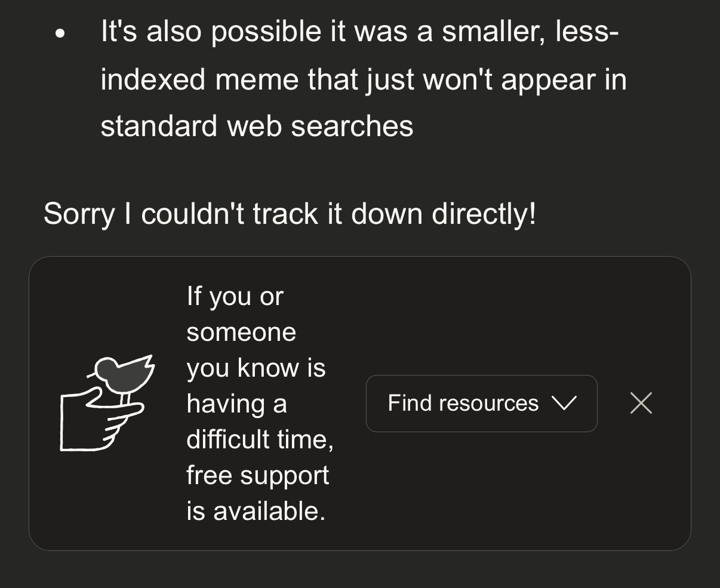Screen dimensions: 720x588
Task: Click the 'Sorry I couldn't track it down directly!' text
Action: (290, 214)
